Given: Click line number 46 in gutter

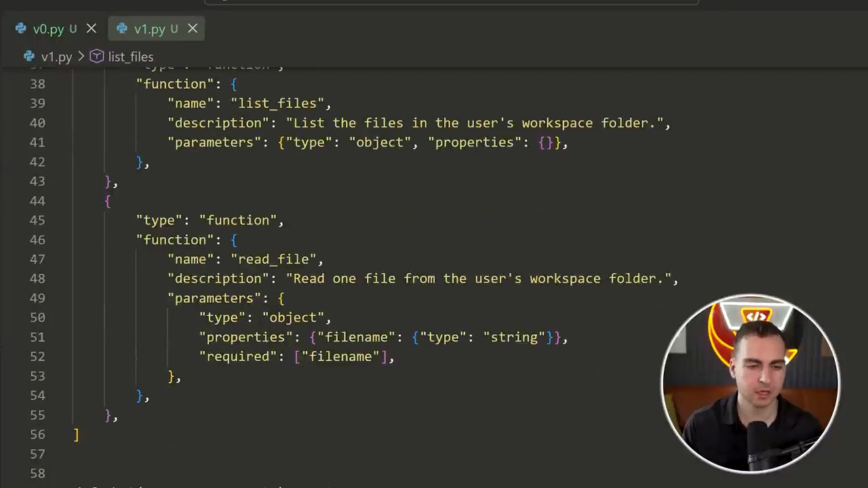Looking at the screenshot, I should click(37, 240).
